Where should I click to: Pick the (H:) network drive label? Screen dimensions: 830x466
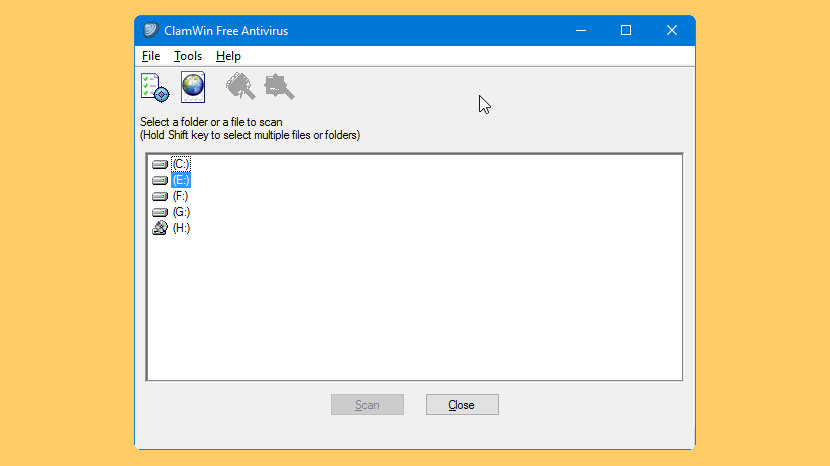tap(181, 228)
